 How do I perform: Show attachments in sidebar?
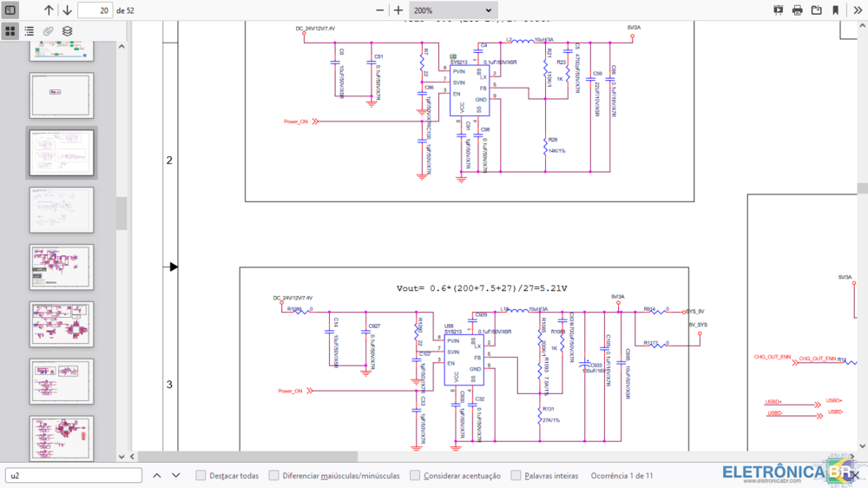tap(48, 31)
